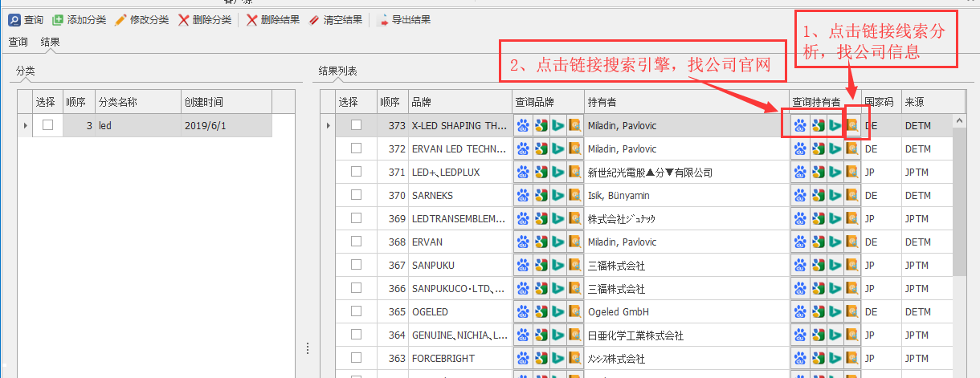The width and height of the screenshot is (980, 378).
Task: Click the holder cell Isik, Bünyamin
Action: [687, 195]
